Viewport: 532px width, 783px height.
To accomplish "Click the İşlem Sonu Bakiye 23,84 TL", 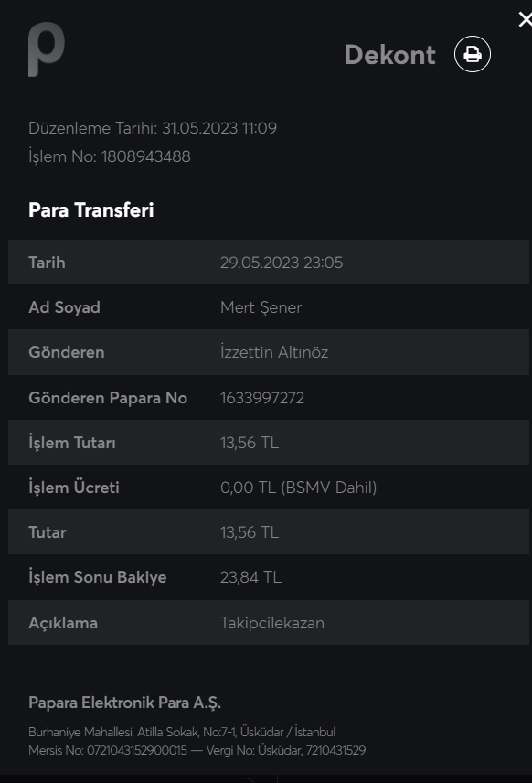I will (x=250, y=577).
